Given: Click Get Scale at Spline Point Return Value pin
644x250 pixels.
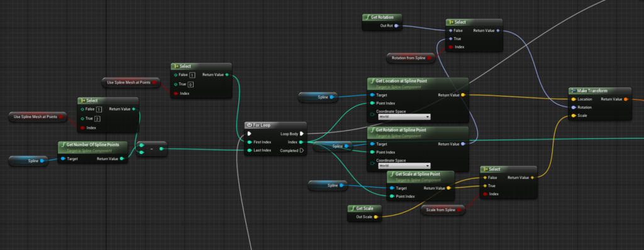Looking at the screenshot, I should pos(448,188).
